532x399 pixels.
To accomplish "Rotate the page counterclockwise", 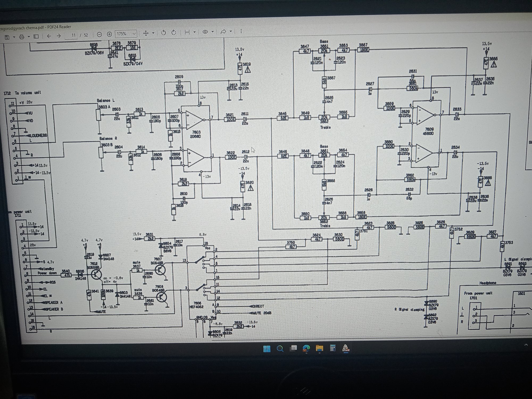I will click(164, 32).
